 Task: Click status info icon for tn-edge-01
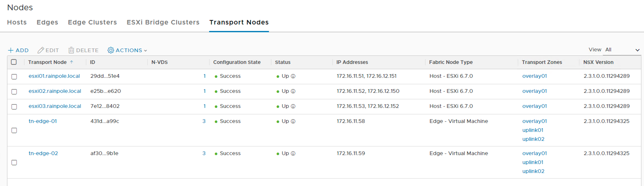click(x=293, y=121)
